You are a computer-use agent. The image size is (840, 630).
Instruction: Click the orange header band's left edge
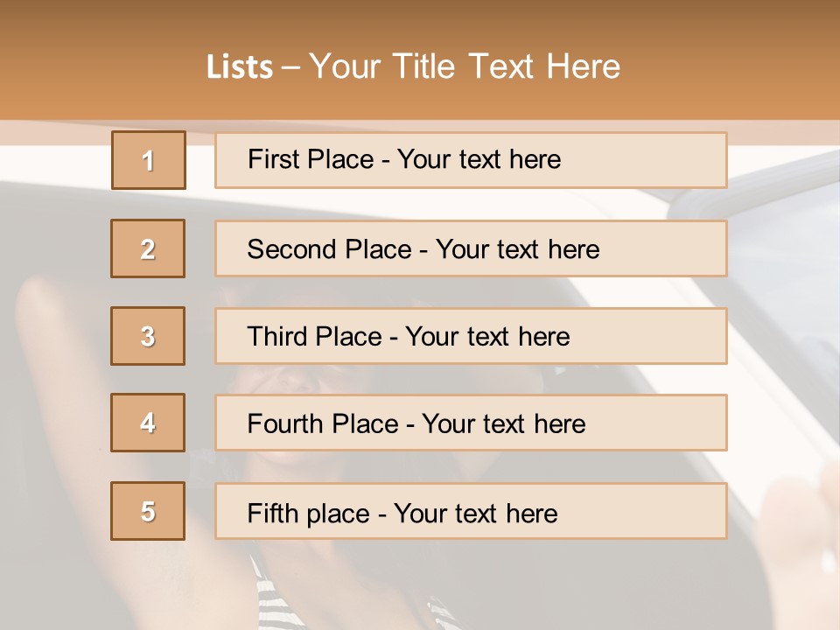pyautogui.click(x=10, y=61)
